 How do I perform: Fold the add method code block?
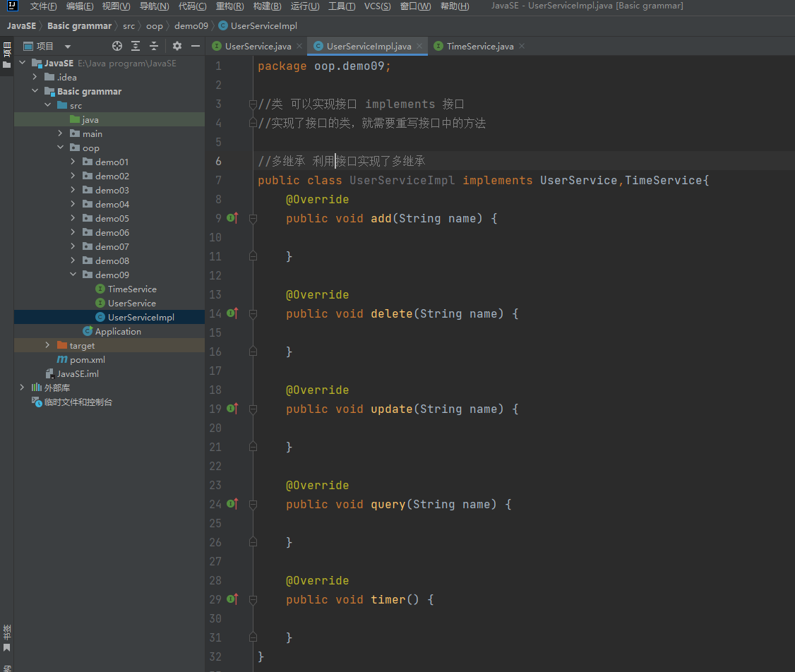(253, 219)
